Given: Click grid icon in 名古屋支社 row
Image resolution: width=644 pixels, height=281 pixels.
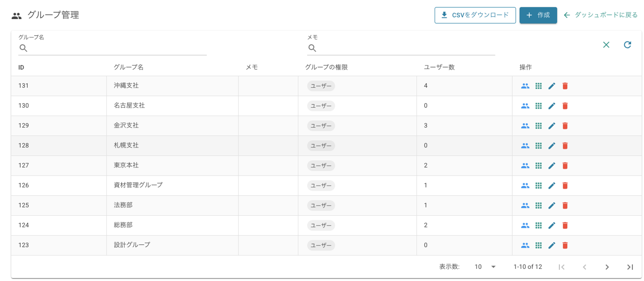Looking at the screenshot, I should tap(538, 106).
